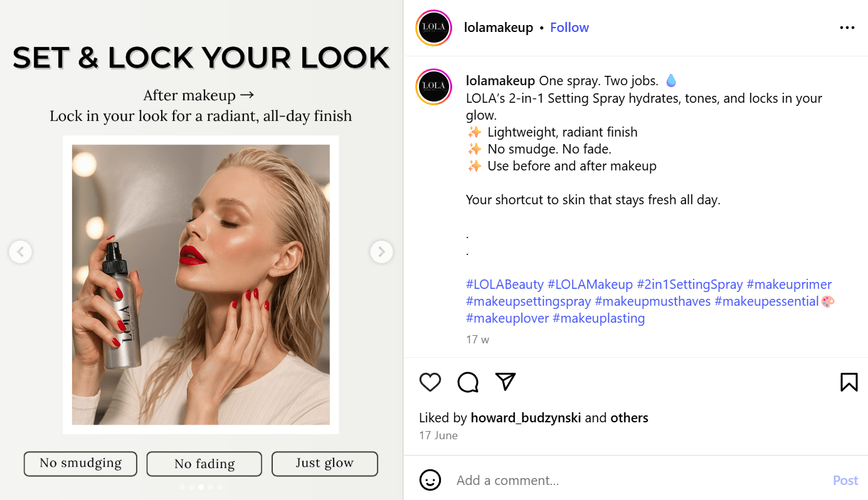Viewport: 868px width, 500px height.
Task: Go to the previous carousel slide
Action: pos(21,252)
